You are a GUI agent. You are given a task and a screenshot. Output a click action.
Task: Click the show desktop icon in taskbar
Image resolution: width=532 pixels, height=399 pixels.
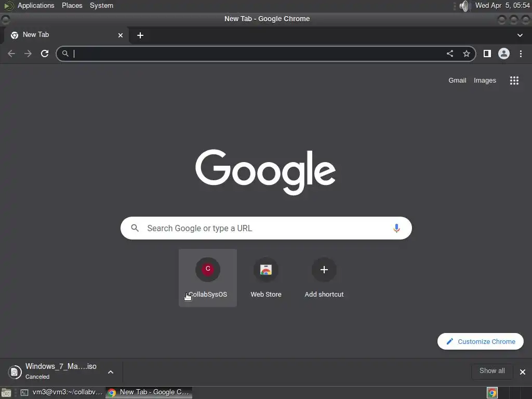tap(6, 393)
